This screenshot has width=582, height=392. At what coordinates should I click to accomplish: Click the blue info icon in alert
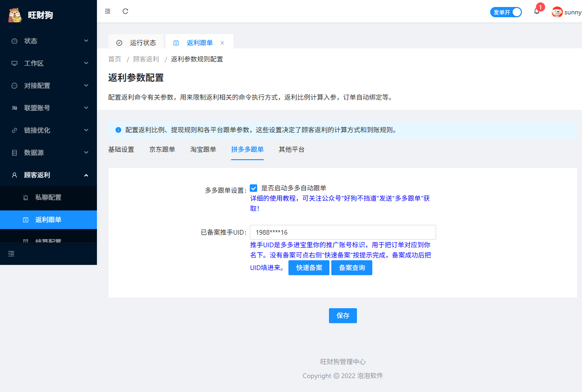118,130
